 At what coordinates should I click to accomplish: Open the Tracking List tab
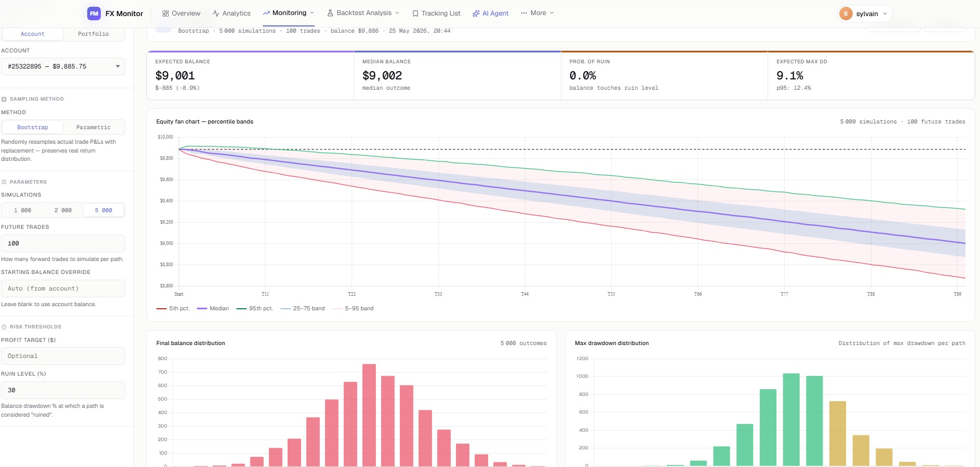(436, 13)
